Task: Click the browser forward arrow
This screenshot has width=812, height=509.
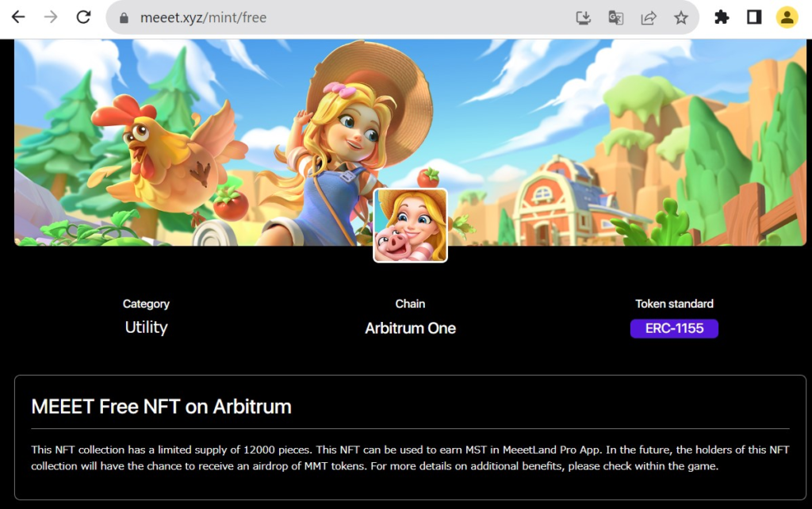Action: [x=51, y=17]
